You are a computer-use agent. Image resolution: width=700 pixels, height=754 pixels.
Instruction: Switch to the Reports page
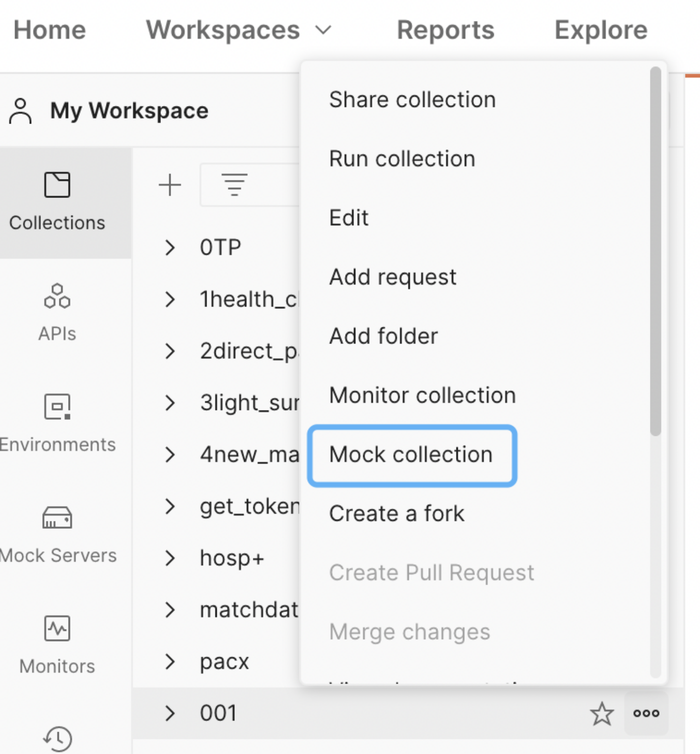coord(445,30)
